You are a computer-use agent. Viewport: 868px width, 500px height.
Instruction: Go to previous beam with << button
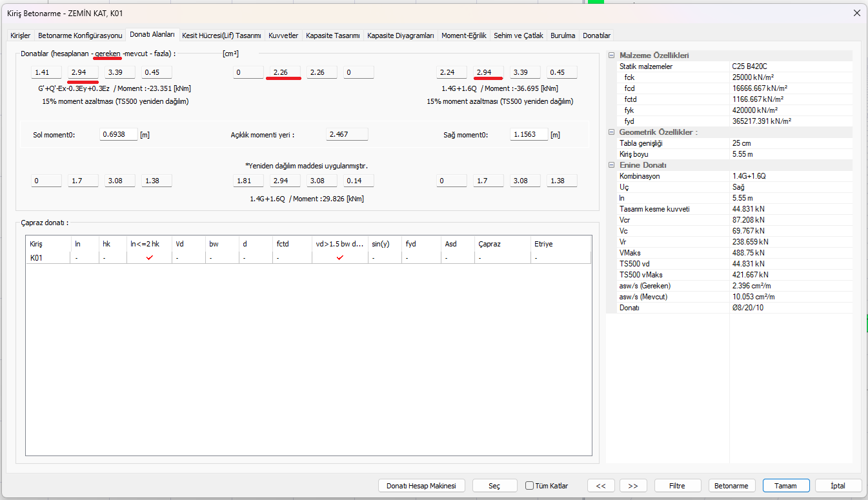[601, 486]
